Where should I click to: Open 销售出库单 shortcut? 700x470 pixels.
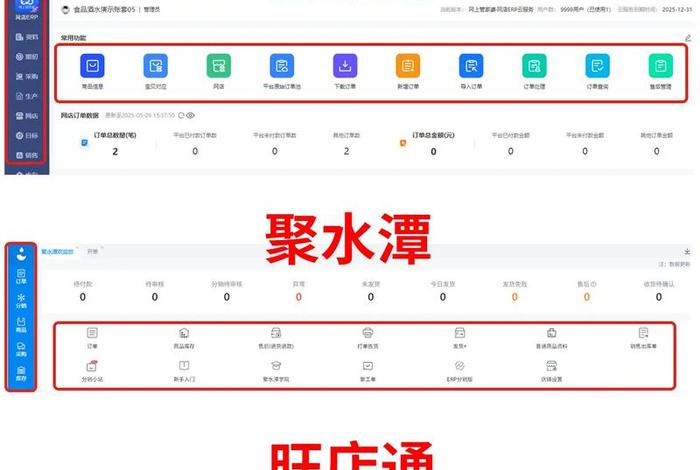pos(643,337)
